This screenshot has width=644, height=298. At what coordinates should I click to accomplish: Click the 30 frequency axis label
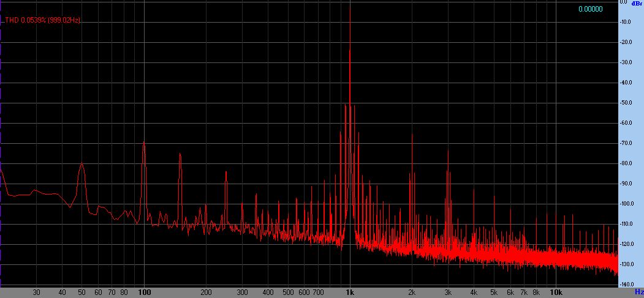click(37, 292)
